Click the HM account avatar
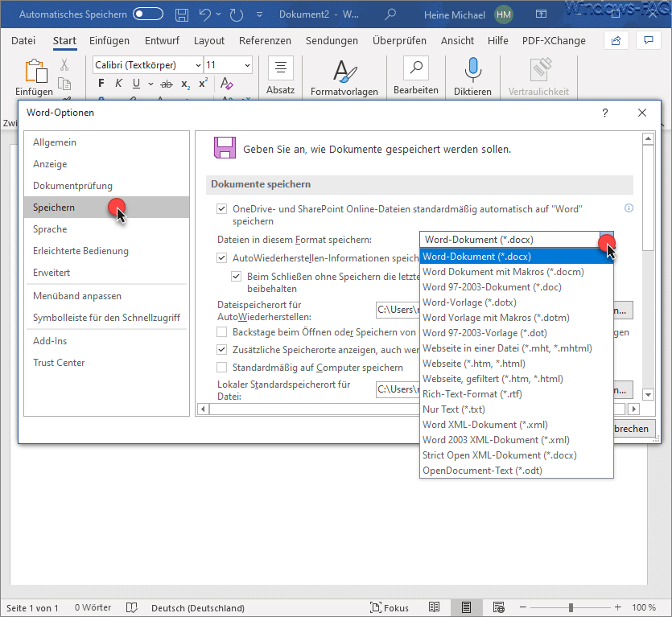This screenshot has height=617, width=672. pos(504,15)
